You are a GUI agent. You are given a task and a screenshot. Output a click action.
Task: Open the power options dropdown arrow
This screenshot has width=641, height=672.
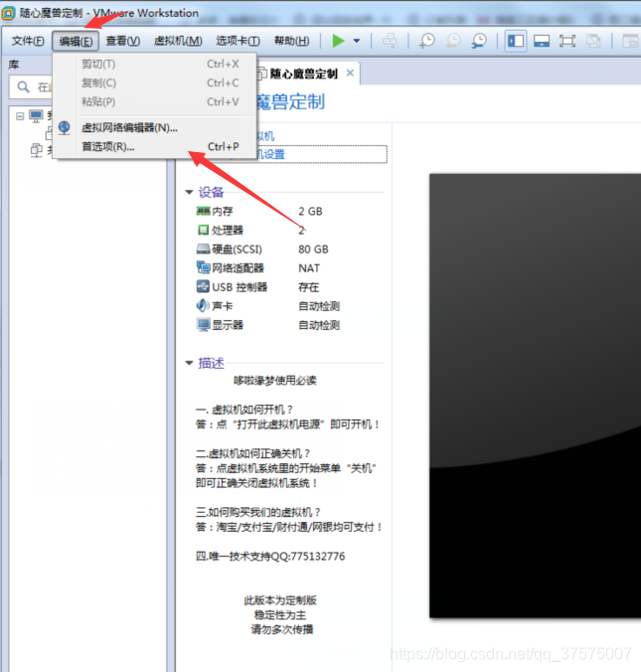tap(357, 41)
